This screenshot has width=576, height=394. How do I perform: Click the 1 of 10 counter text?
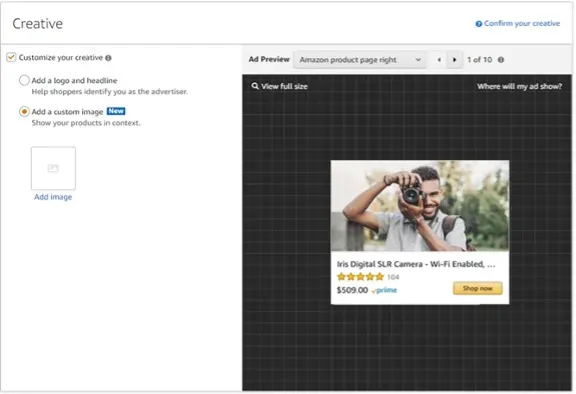(479, 59)
